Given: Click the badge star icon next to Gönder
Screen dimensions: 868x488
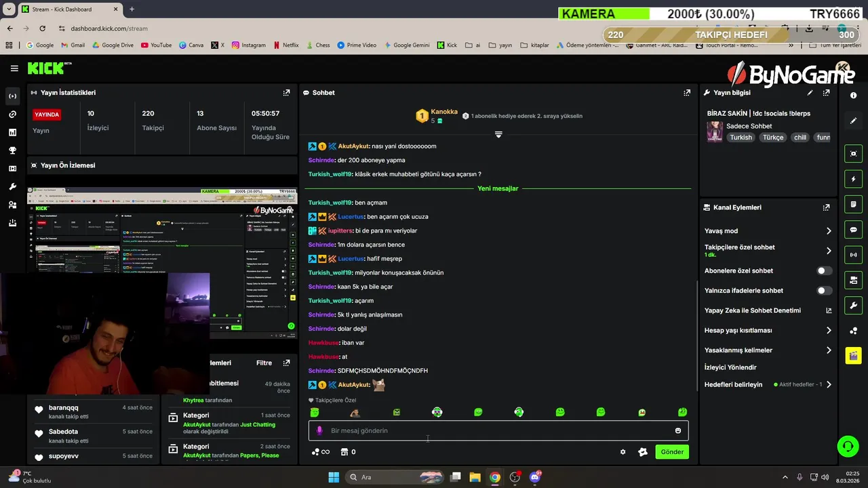Looking at the screenshot, I should click(x=643, y=452).
